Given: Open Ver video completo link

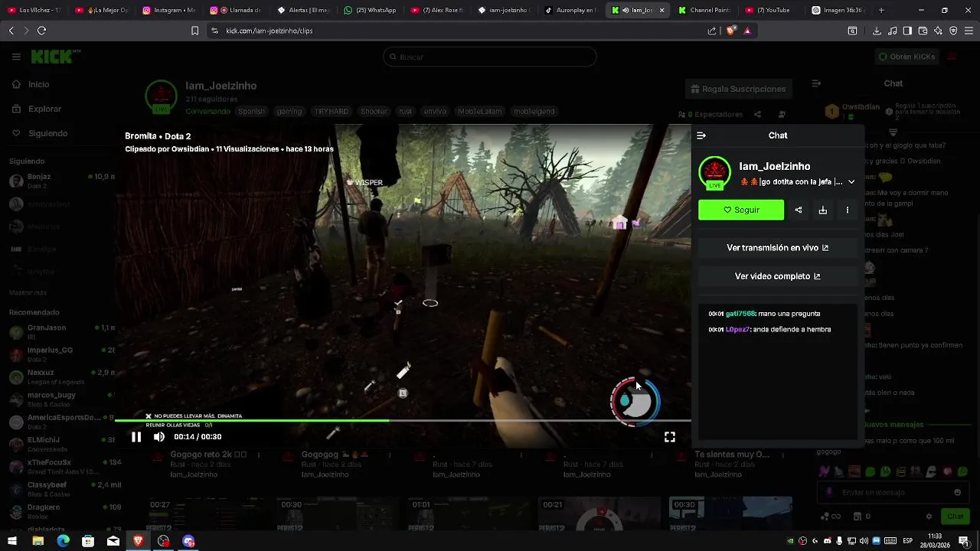Looking at the screenshot, I should [x=777, y=276].
